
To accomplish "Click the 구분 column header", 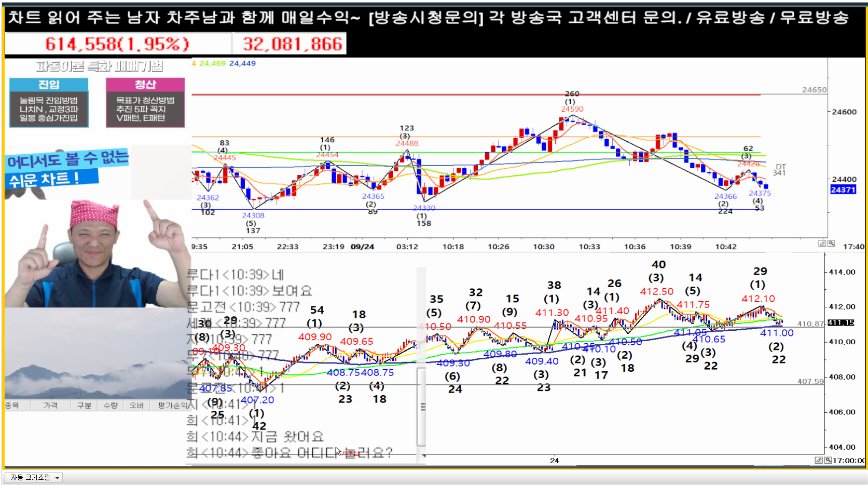I will (x=84, y=406).
